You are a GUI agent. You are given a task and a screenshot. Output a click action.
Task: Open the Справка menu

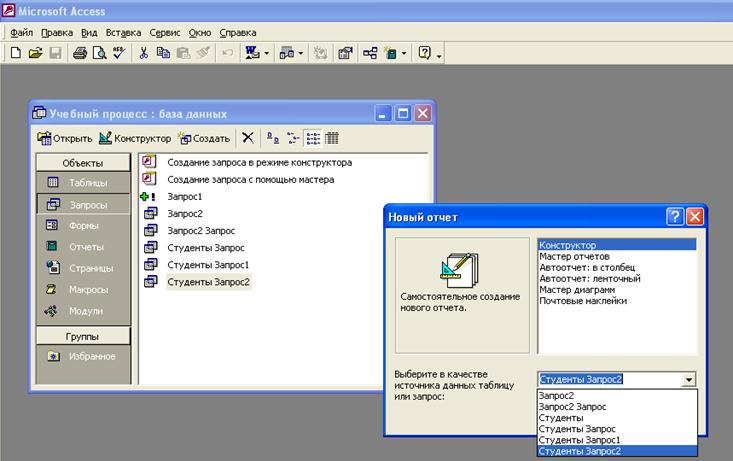click(237, 33)
